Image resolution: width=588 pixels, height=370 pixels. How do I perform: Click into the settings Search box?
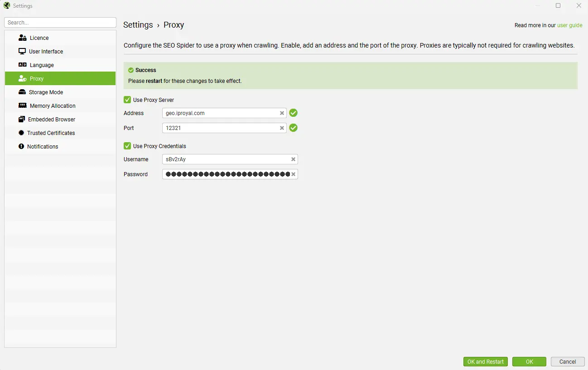point(60,23)
